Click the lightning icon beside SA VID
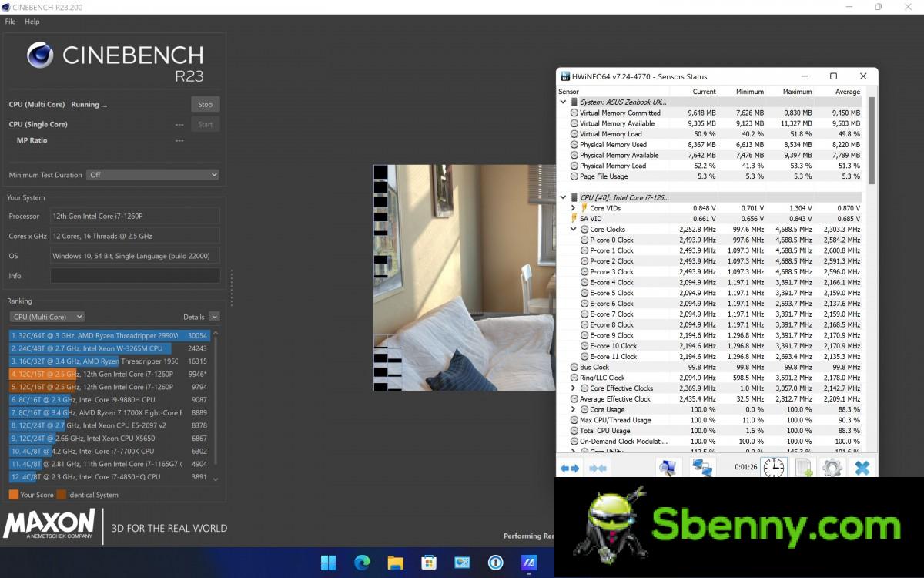This screenshot has width=924, height=578. click(574, 219)
